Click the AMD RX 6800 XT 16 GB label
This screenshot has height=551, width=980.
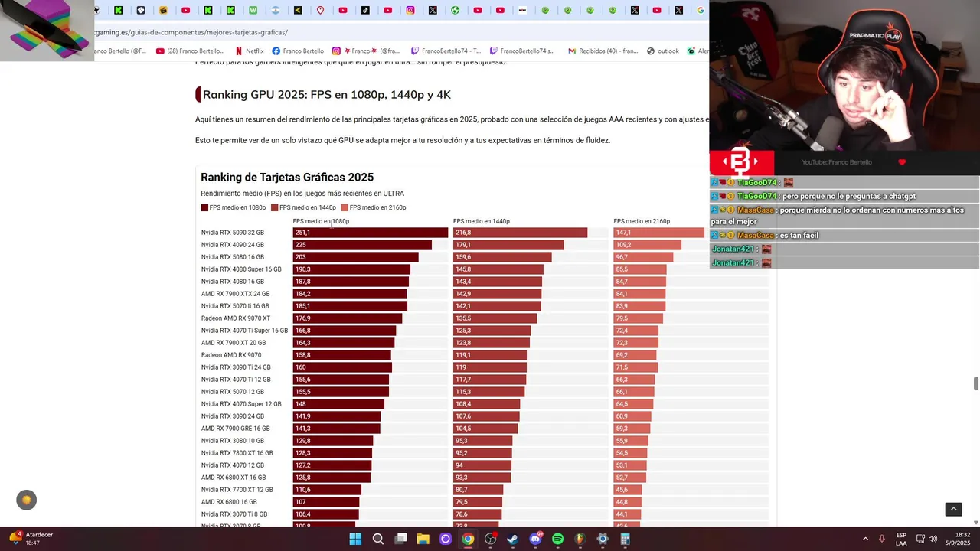(234, 478)
